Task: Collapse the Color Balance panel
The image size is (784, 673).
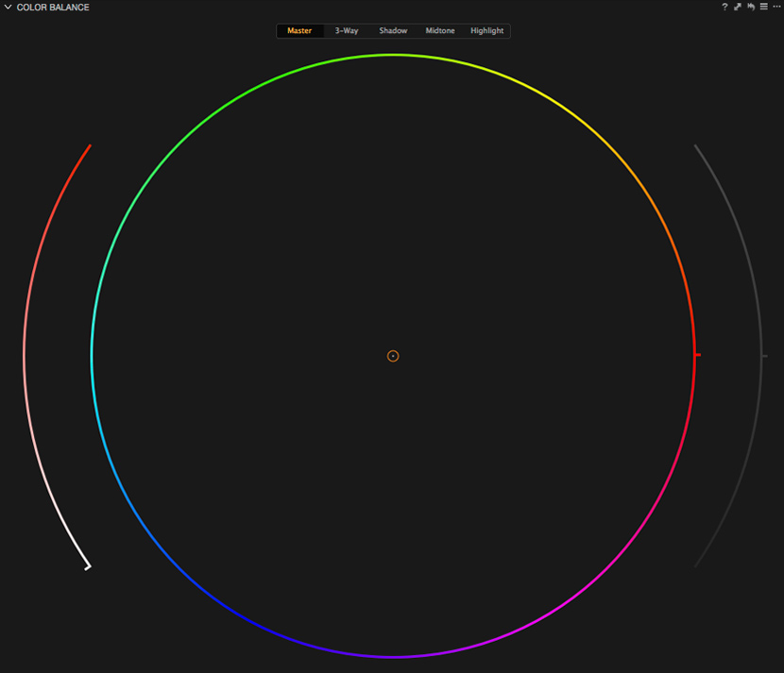Action: click(x=8, y=7)
